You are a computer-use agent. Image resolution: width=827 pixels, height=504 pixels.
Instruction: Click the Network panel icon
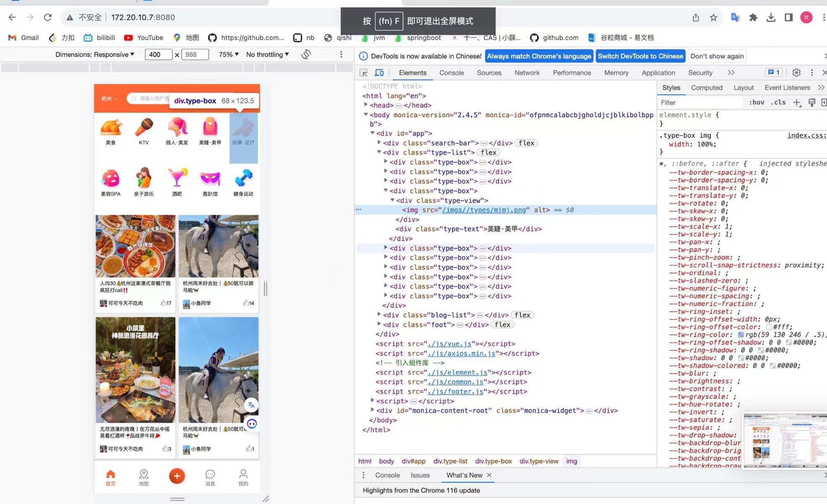(526, 72)
